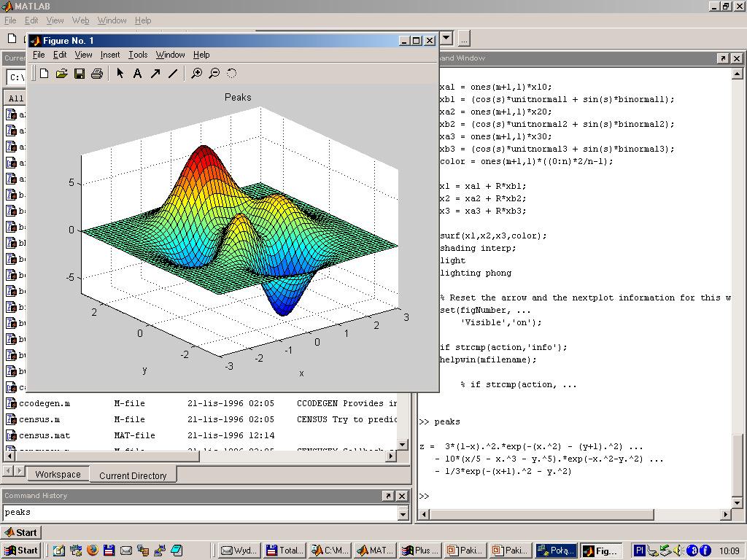Click the Print Figure icon
The height and width of the screenshot is (560, 747).
click(97, 74)
